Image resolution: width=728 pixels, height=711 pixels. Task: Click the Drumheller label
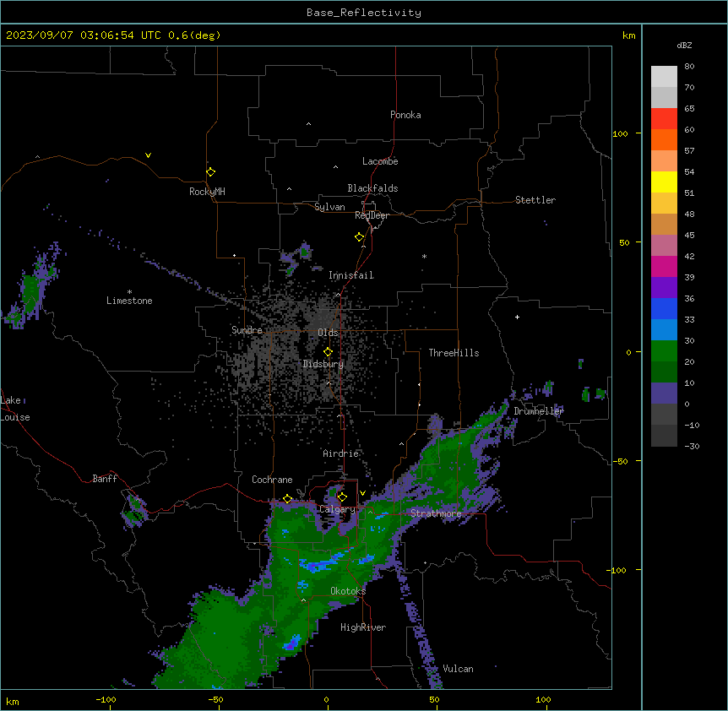(539, 411)
